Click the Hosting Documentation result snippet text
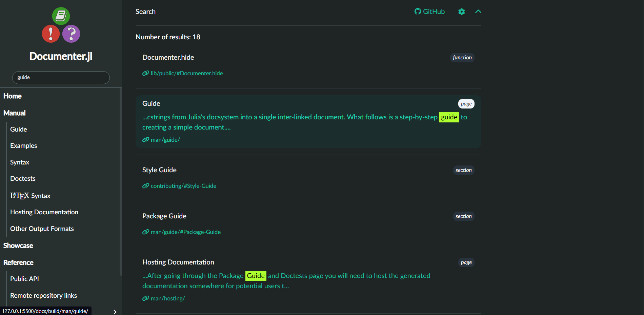The image size is (644, 315). pos(286,281)
